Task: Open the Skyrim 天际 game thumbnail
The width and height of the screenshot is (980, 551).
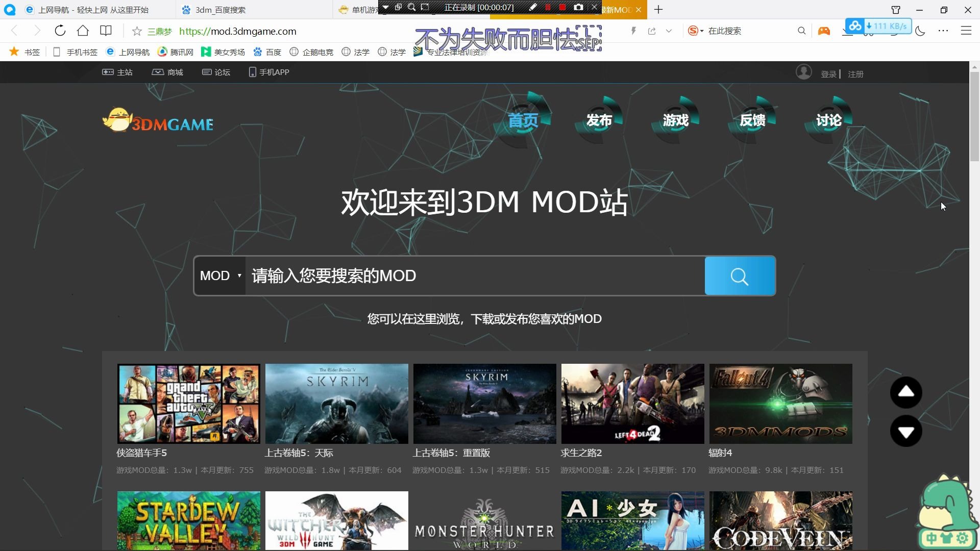Action: pos(337,404)
